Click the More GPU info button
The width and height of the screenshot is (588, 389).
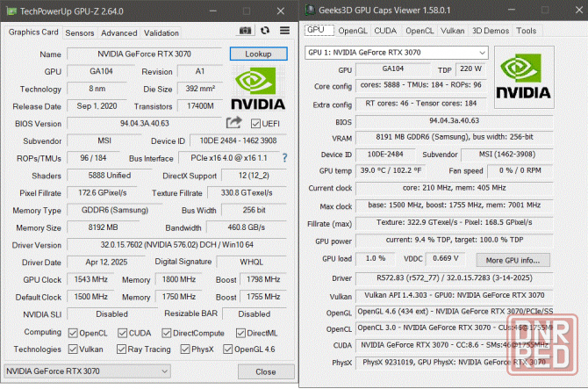[513, 260]
